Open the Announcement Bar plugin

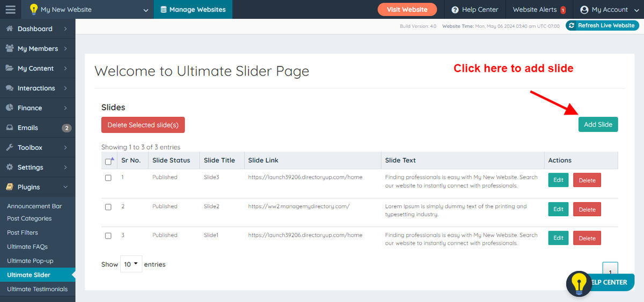click(x=34, y=206)
